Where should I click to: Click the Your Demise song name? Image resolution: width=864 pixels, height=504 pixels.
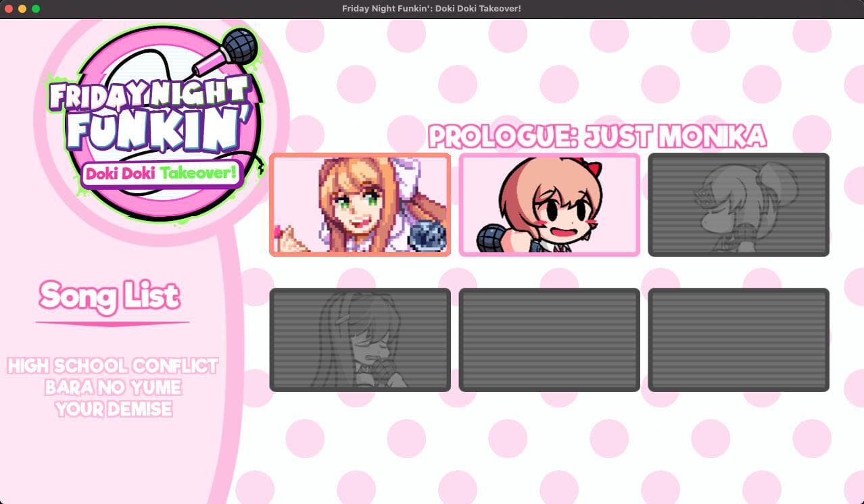click(x=113, y=409)
